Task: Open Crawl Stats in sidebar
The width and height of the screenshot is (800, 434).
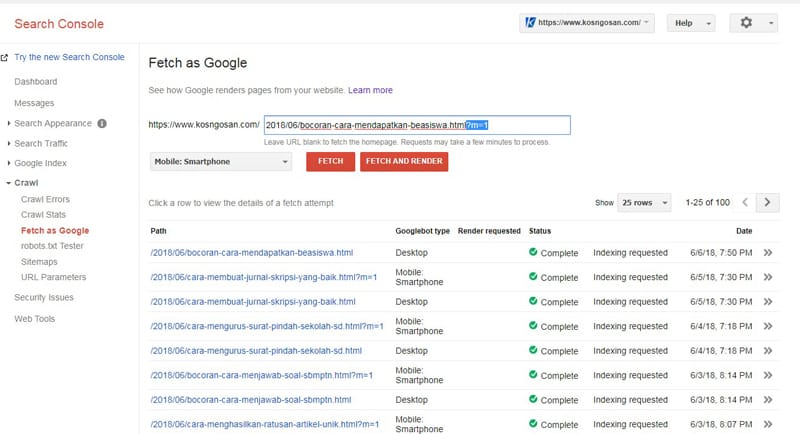Action: 43,215
